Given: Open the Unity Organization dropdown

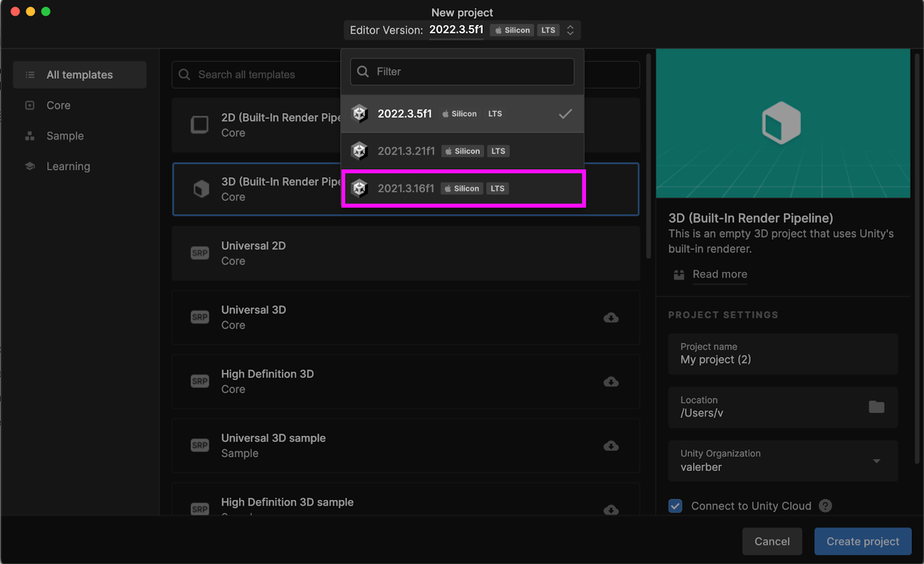Looking at the screenshot, I should tap(783, 461).
